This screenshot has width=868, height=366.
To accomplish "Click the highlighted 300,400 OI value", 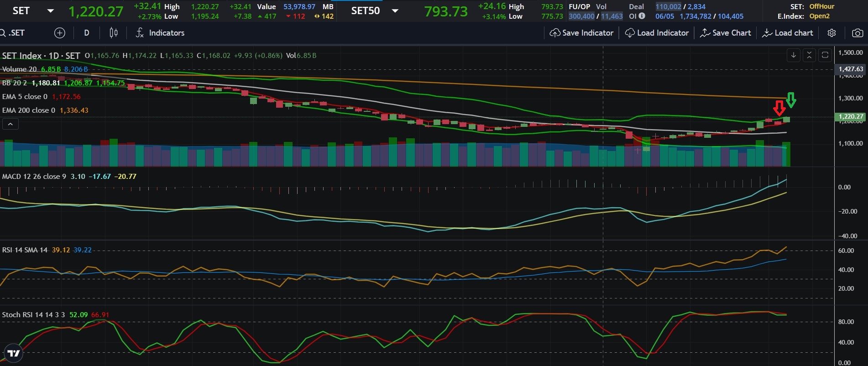I will [581, 16].
